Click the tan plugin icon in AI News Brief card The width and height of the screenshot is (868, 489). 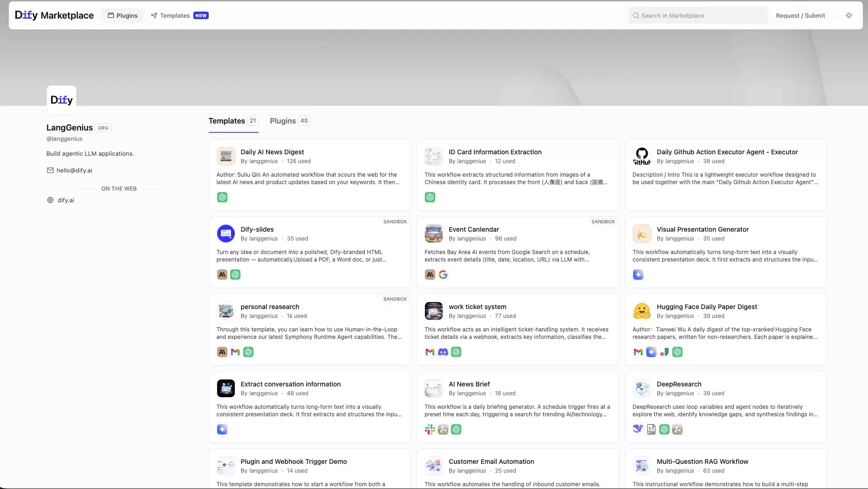point(443,429)
